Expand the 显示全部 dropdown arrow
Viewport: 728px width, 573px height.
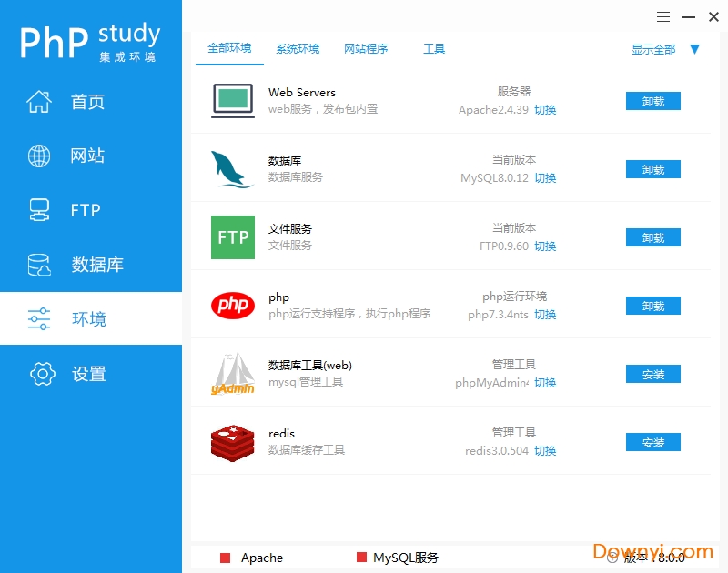(694, 49)
